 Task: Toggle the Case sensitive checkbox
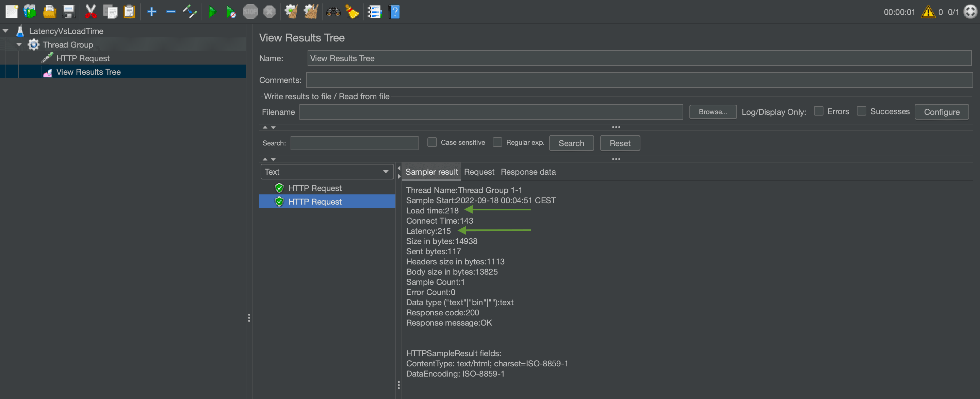pyautogui.click(x=432, y=142)
